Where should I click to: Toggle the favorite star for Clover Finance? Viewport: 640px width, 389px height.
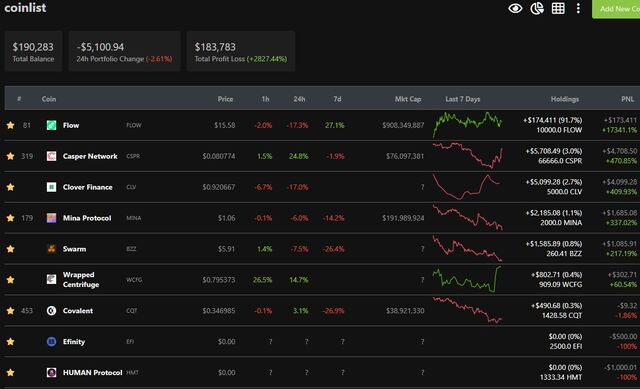pos(11,187)
